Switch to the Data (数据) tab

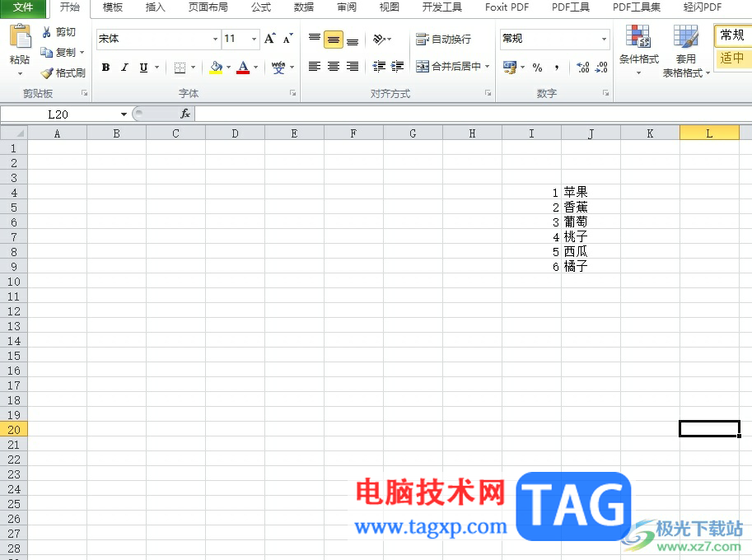click(x=304, y=7)
